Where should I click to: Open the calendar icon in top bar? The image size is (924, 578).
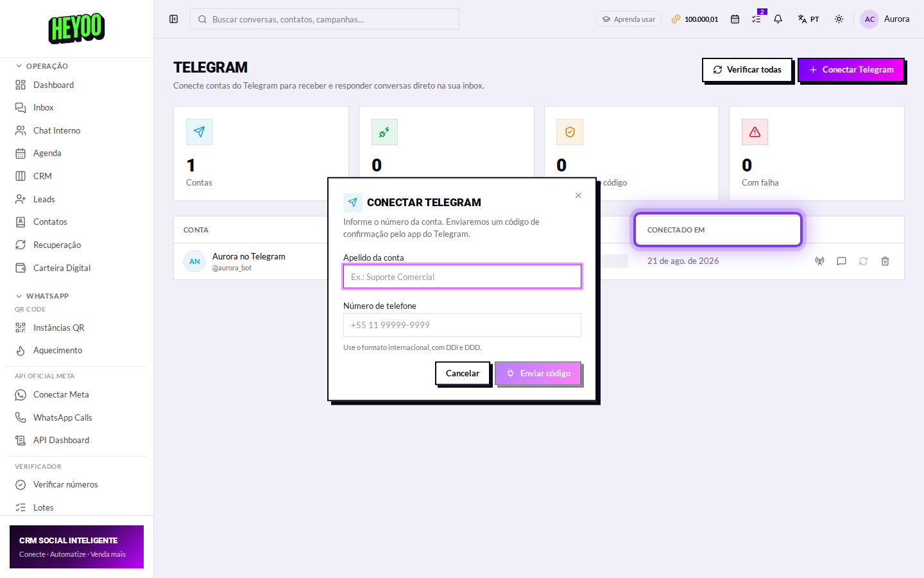tap(735, 19)
